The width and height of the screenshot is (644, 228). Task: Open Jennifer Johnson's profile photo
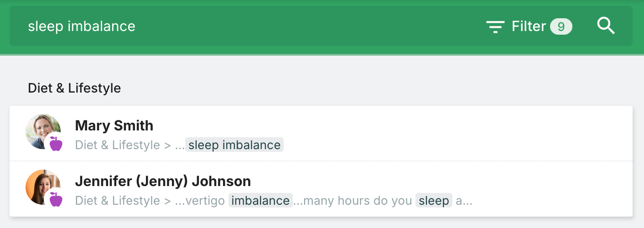tap(41, 185)
